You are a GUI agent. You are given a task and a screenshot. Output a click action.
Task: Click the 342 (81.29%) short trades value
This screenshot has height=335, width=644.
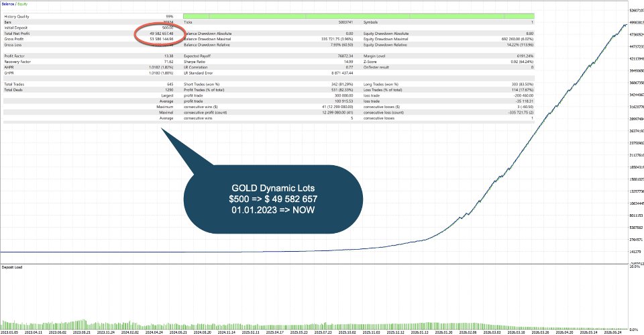(x=342, y=85)
